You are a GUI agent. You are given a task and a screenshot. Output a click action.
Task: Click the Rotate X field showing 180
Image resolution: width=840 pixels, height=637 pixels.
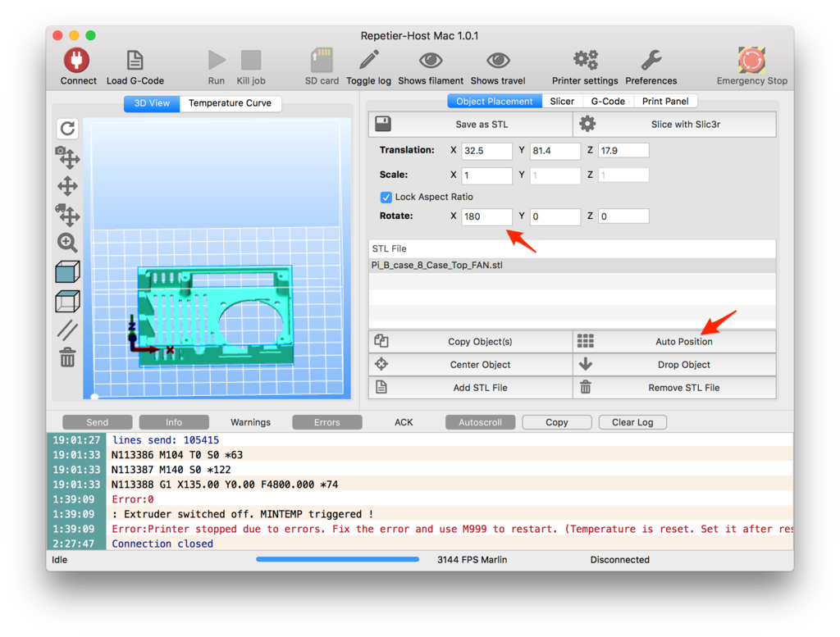(x=486, y=216)
